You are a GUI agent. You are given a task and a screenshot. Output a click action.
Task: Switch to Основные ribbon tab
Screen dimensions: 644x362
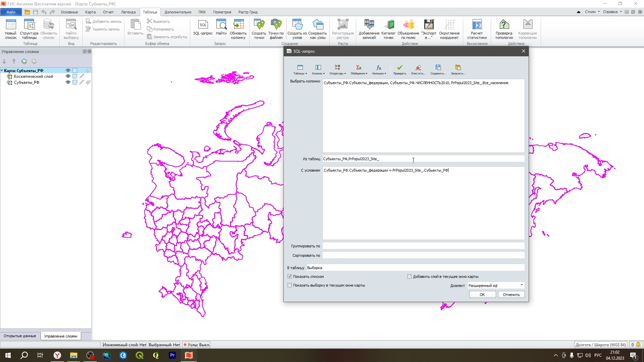point(69,12)
